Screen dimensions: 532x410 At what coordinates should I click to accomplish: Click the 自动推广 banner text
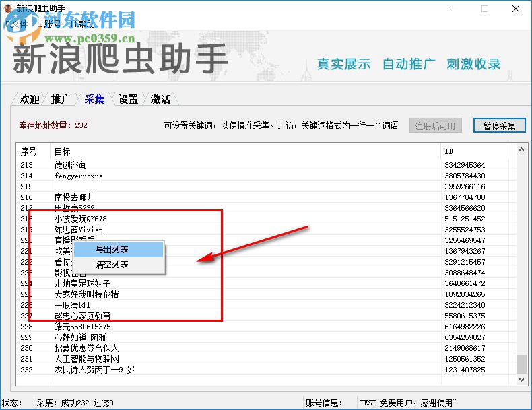[x=409, y=64]
